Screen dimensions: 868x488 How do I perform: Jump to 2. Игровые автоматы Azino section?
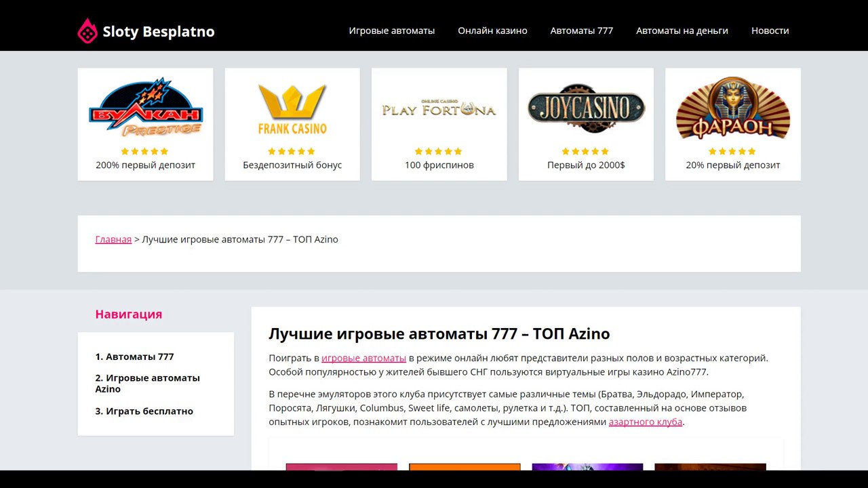(x=147, y=384)
